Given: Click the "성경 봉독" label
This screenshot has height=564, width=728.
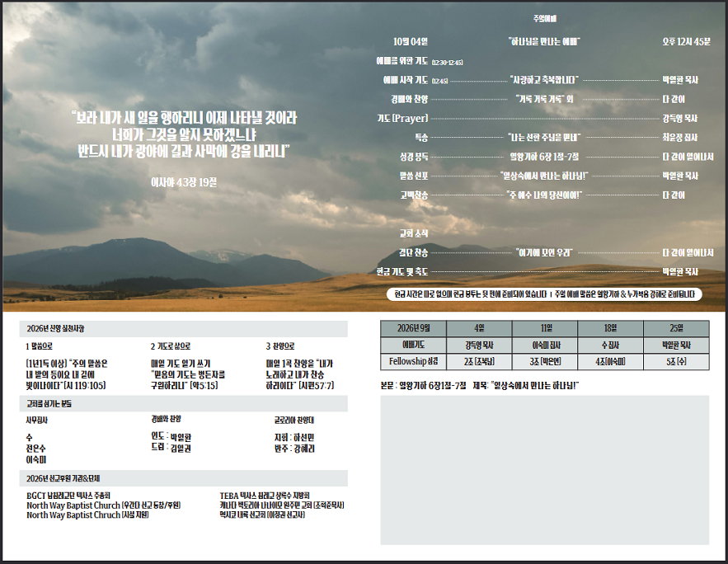Looking at the screenshot, I should 414,157.
